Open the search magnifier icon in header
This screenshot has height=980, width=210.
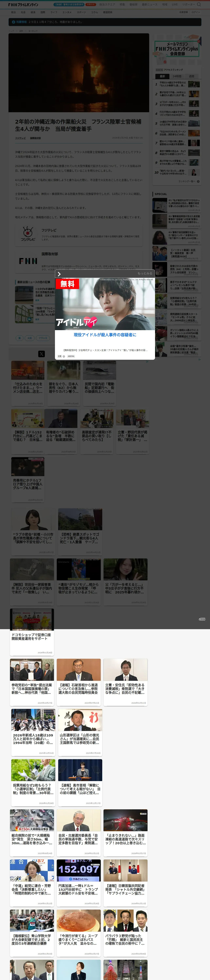tap(199, 5)
